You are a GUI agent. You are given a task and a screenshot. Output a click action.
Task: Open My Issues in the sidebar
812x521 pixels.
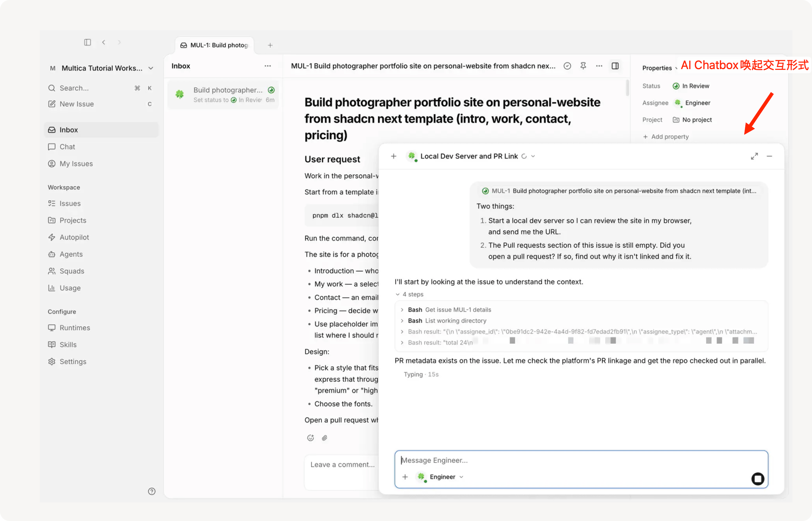tap(101, 164)
